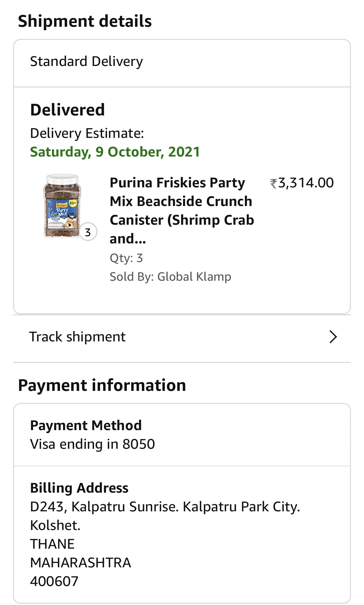This screenshot has width=364, height=605.
Task: Click the Qty: 3 text
Action: pos(126,258)
